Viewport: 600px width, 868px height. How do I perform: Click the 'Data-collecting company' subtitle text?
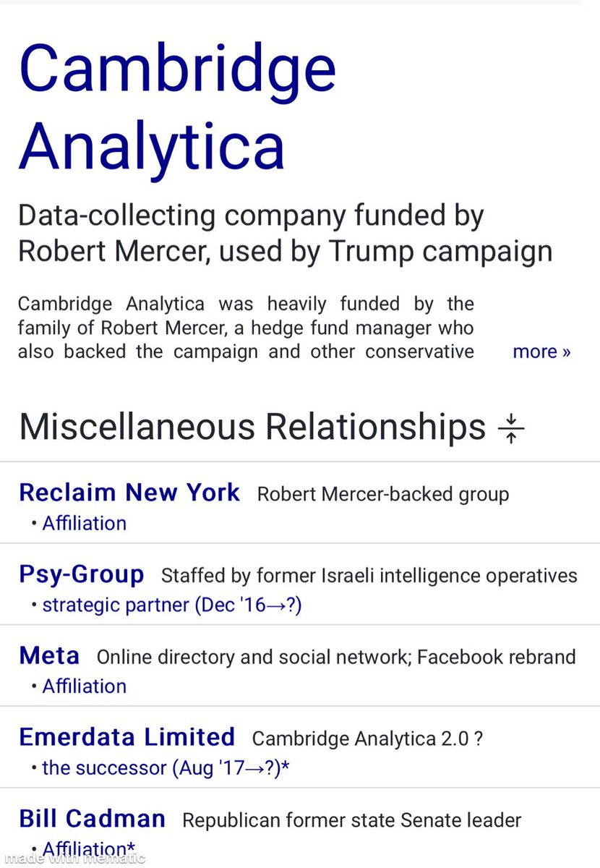[x=285, y=233]
